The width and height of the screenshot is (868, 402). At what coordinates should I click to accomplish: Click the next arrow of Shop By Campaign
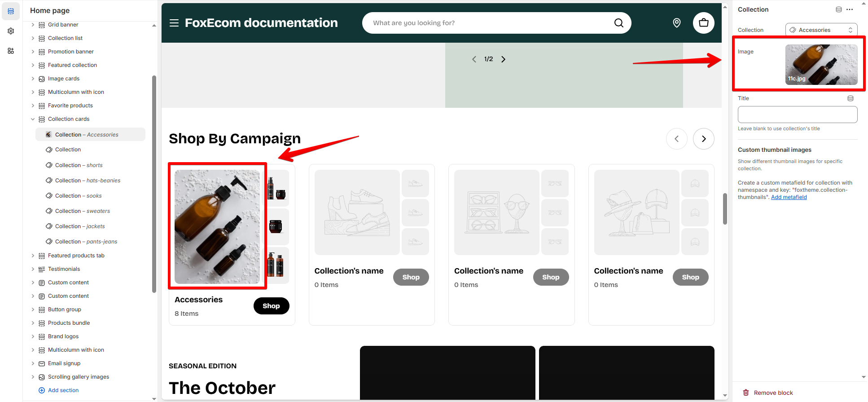(704, 139)
